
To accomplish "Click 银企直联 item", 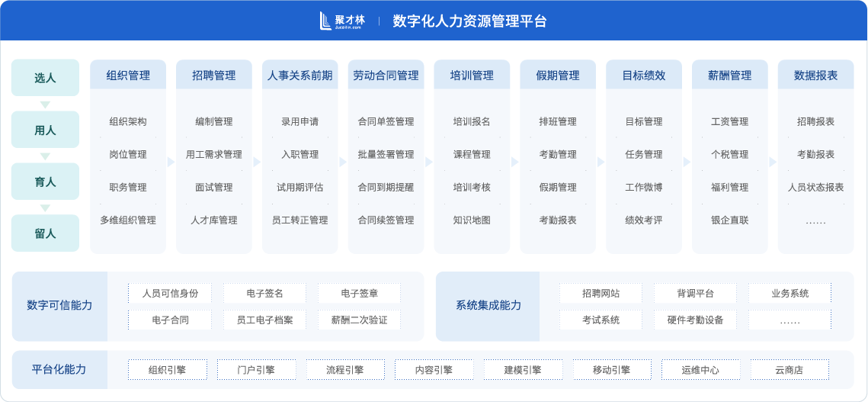I will [x=729, y=220].
